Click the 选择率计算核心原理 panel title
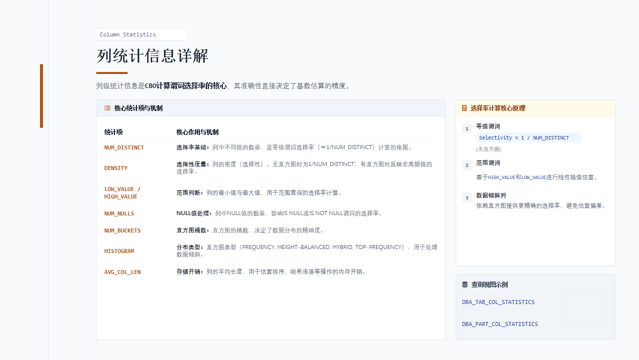The height and width of the screenshot is (360, 639). tap(498, 108)
